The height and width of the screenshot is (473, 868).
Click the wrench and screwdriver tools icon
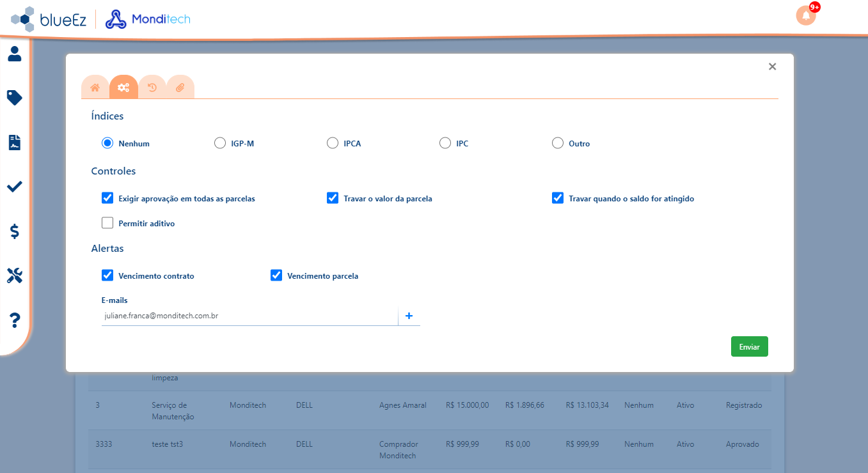click(x=15, y=275)
